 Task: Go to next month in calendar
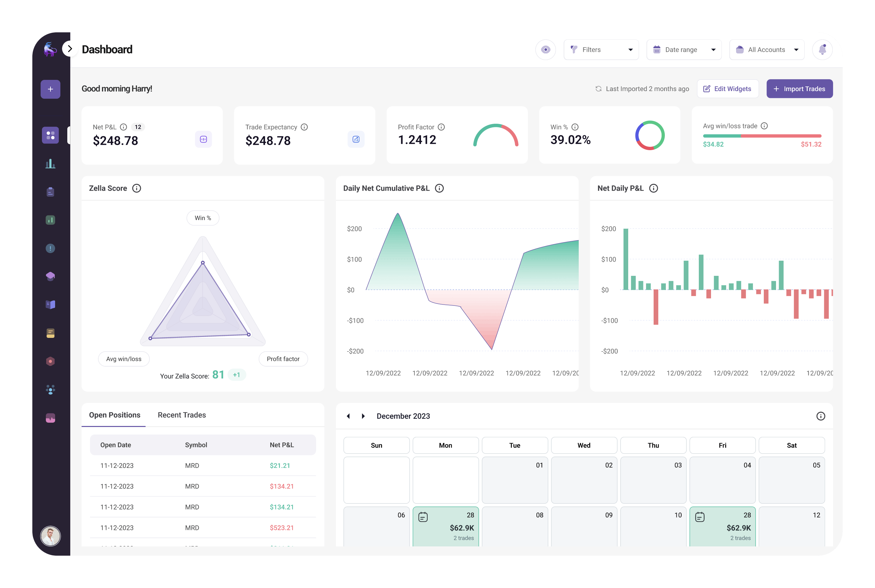tap(363, 416)
